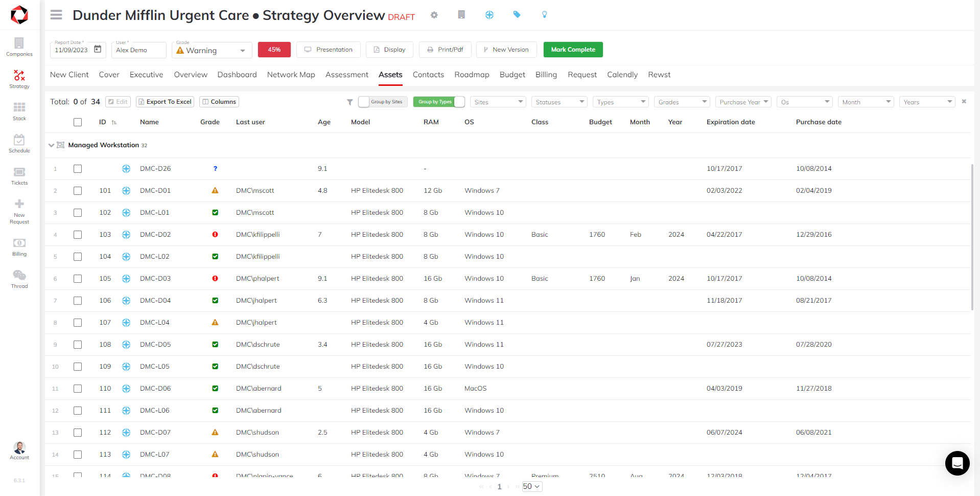Open the Os filter dropdown
Screen dimensions: 980x496
pyautogui.click(x=805, y=102)
